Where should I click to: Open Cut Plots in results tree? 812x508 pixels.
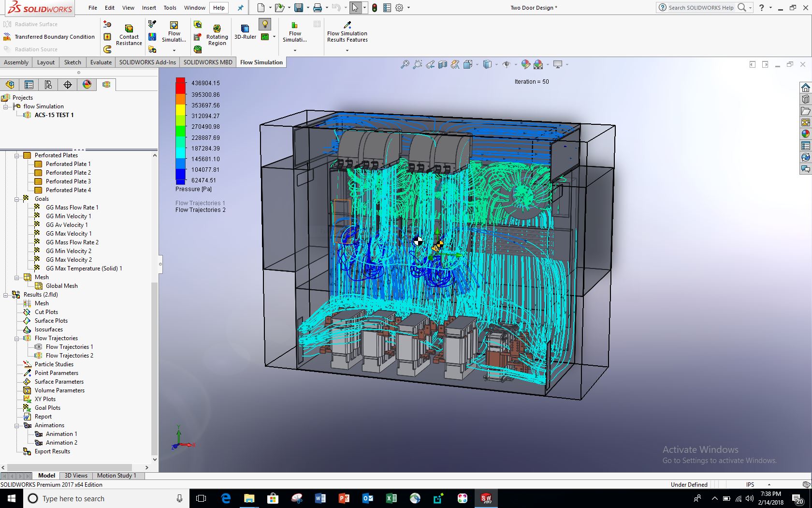click(46, 312)
